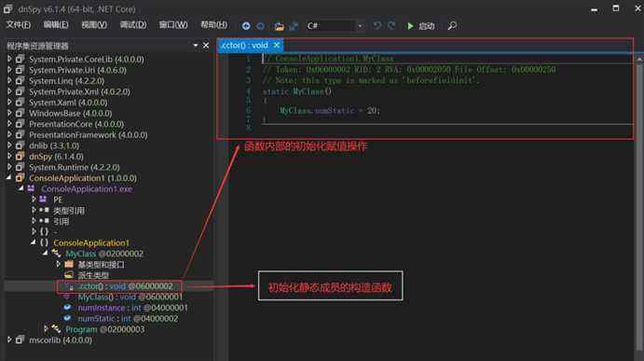
Task: Select the 派生类型 folder item
Action: pyautogui.click(x=93, y=275)
